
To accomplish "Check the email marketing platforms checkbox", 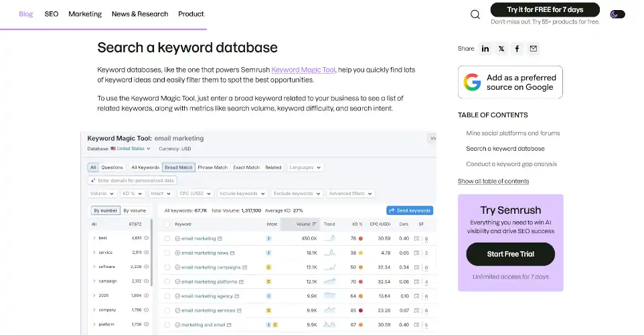I will (x=167, y=281).
